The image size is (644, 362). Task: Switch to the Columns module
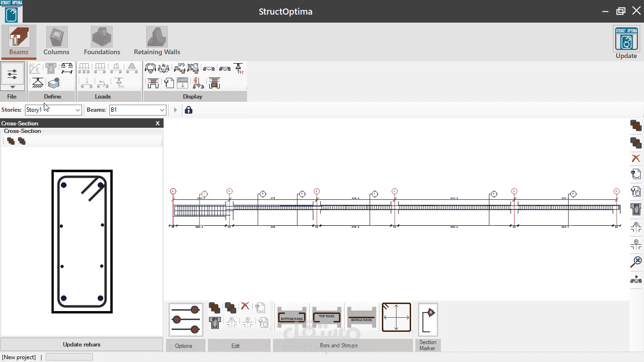[57, 41]
